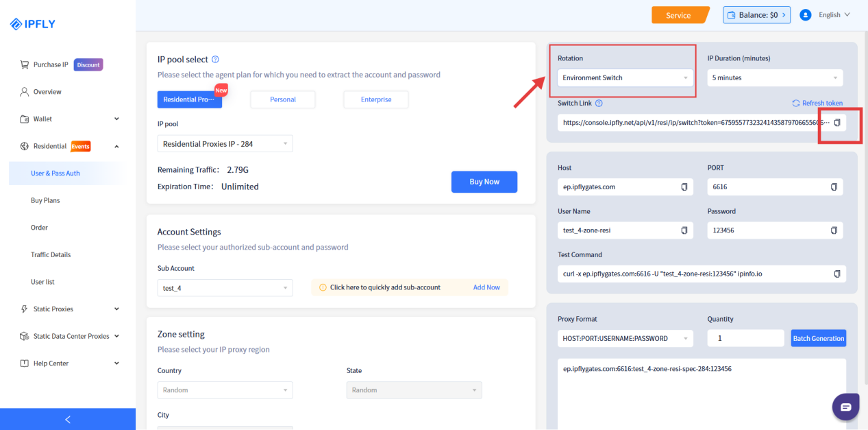Click the Balance: $0 button
868x430 pixels.
[757, 15]
